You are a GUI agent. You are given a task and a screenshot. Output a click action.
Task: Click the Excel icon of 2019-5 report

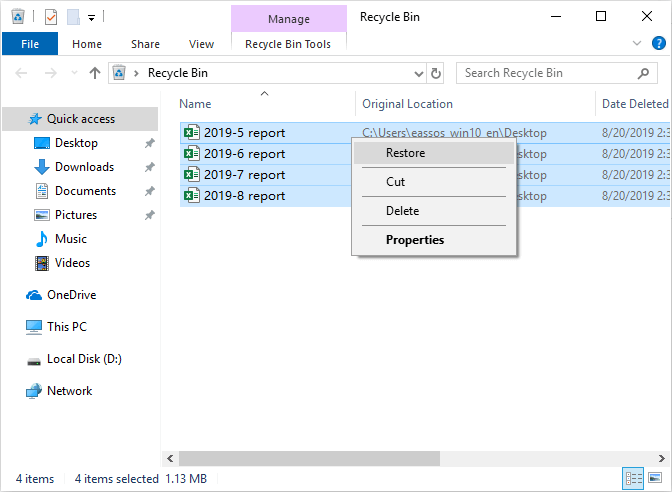192,133
